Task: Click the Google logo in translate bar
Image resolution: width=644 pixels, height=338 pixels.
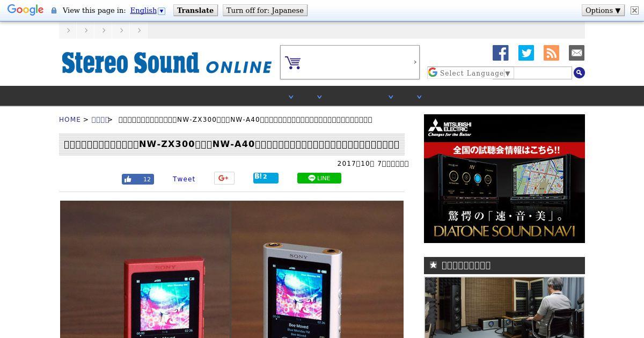Action: [x=25, y=10]
